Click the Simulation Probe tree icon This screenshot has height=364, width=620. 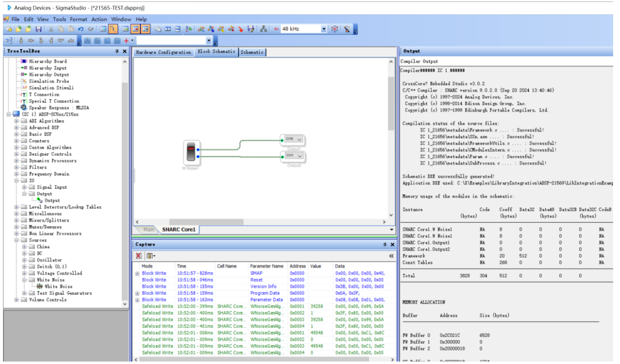pyautogui.click(x=24, y=81)
